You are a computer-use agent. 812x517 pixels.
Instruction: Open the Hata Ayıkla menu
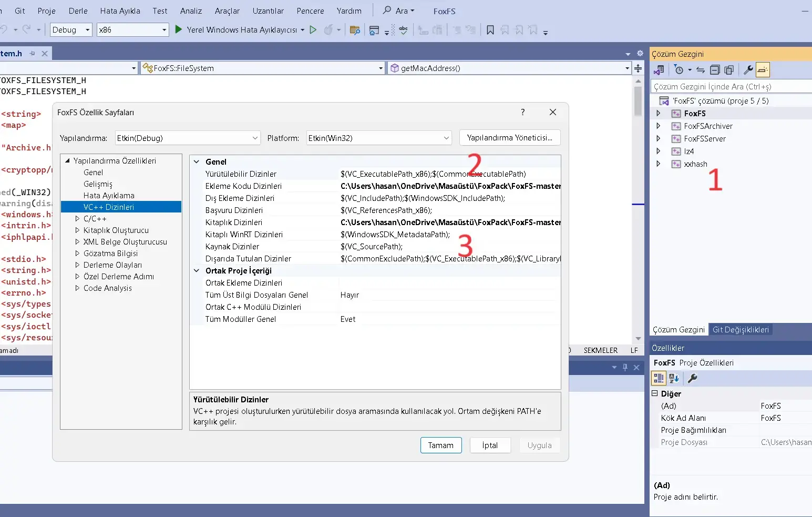tap(120, 11)
